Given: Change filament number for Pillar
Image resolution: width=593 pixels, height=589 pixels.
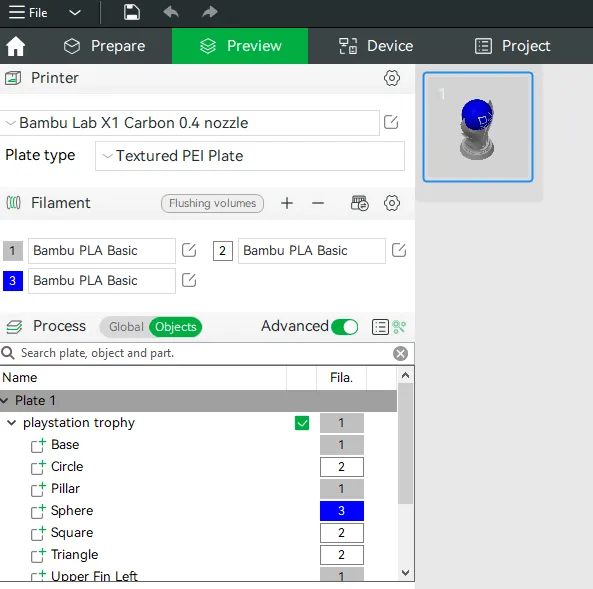Looking at the screenshot, I should tap(342, 489).
